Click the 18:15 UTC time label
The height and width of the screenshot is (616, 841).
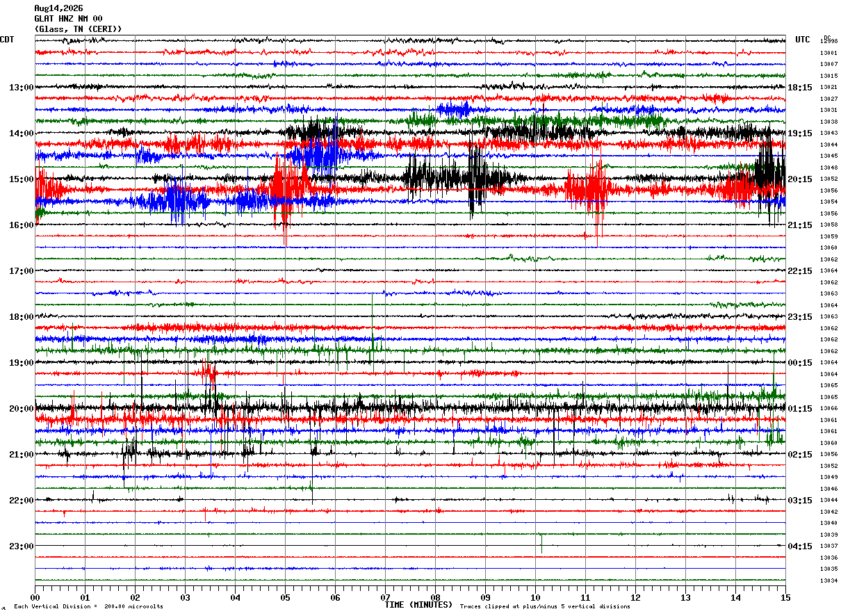tap(800, 88)
